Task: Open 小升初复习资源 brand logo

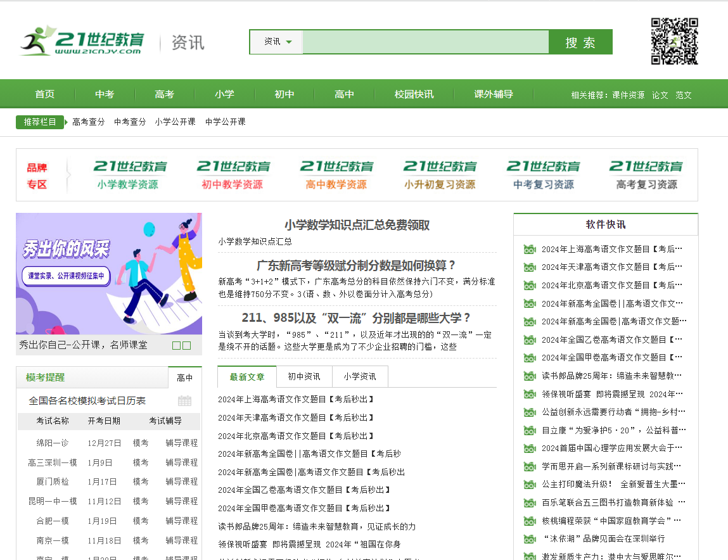Action: [440, 175]
